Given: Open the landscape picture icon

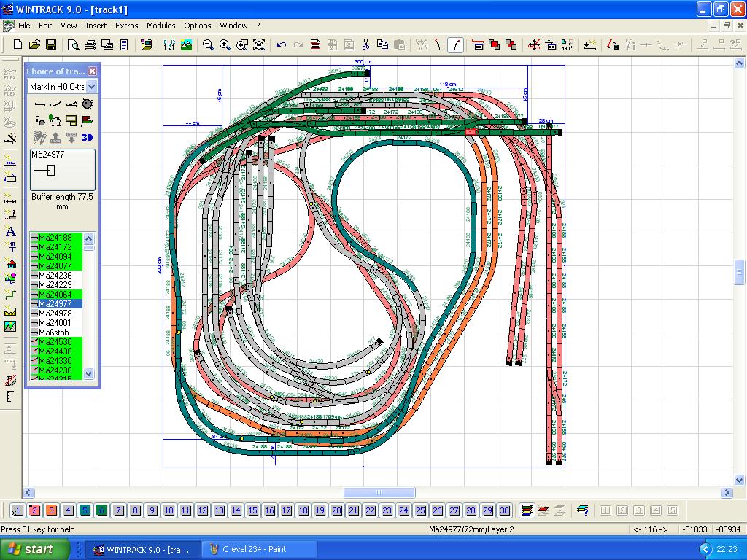Looking at the screenshot, I should tap(186, 44).
